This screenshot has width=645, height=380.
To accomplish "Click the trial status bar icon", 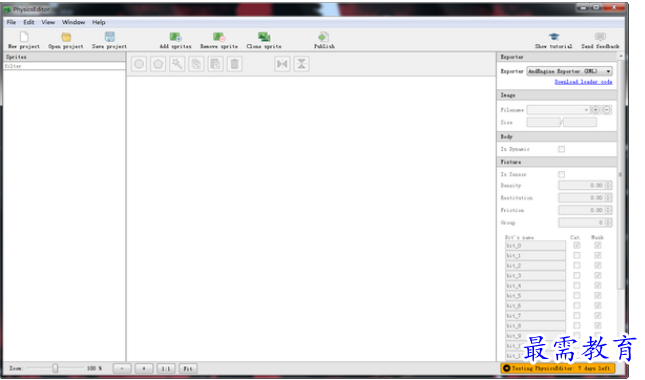I will (507, 368).
